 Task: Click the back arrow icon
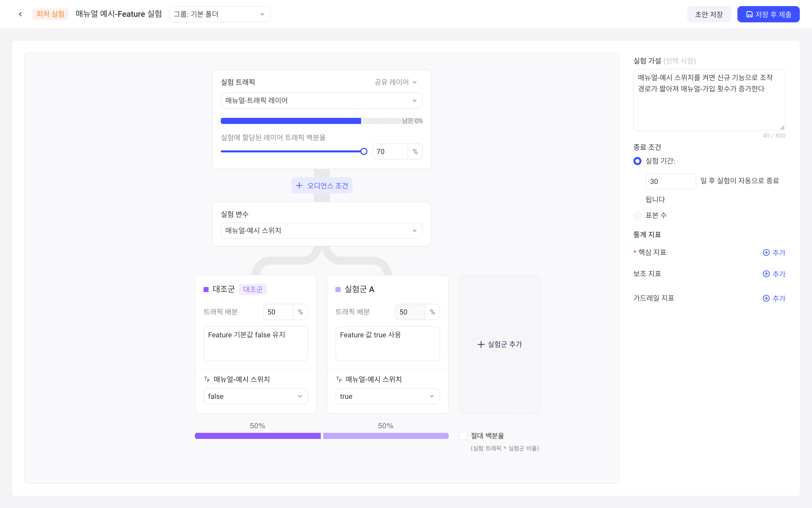click(21, 14)
